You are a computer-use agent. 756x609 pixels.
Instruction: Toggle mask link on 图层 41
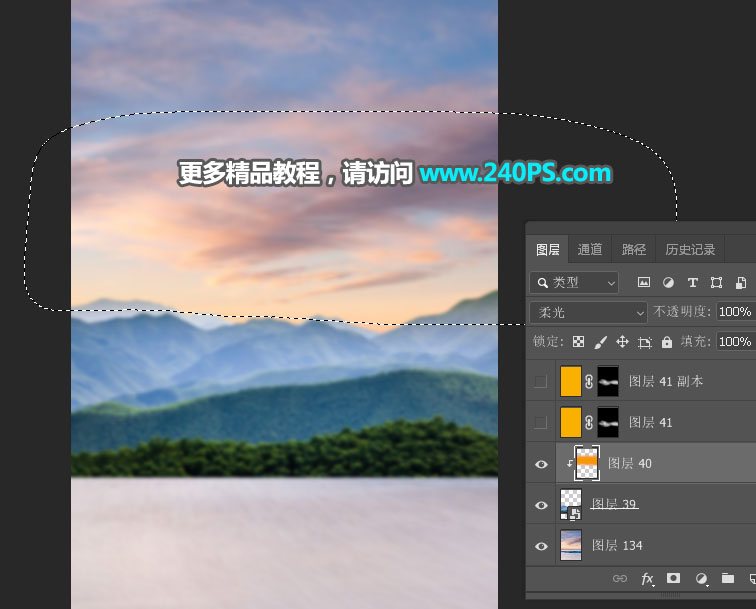coord(589,422)
